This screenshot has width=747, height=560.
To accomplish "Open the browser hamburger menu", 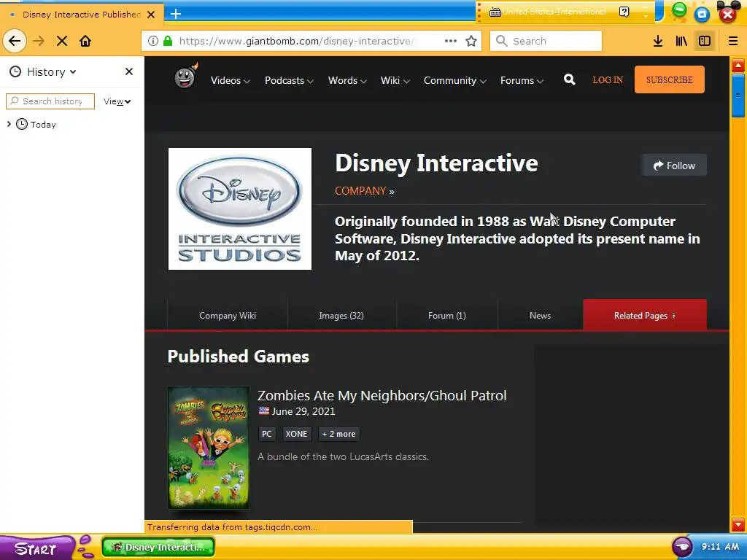I will (733, 41).
